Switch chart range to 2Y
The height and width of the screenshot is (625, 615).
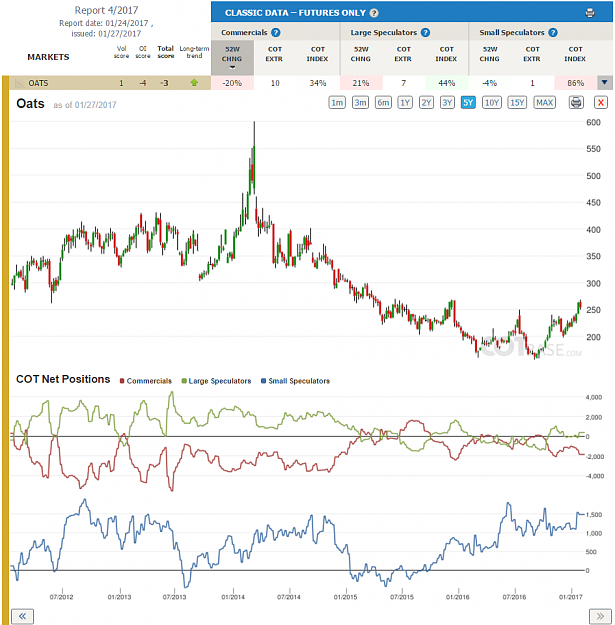coord(426,102)
